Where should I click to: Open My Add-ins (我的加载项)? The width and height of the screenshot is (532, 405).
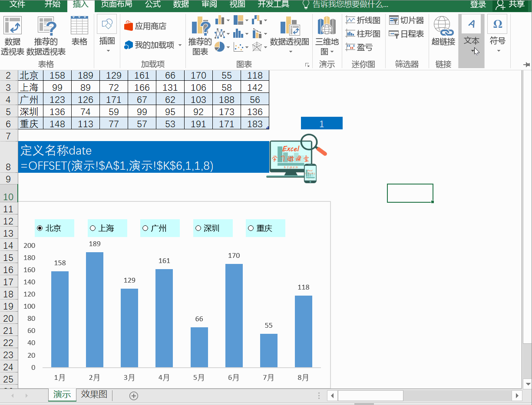click(152, 45)
